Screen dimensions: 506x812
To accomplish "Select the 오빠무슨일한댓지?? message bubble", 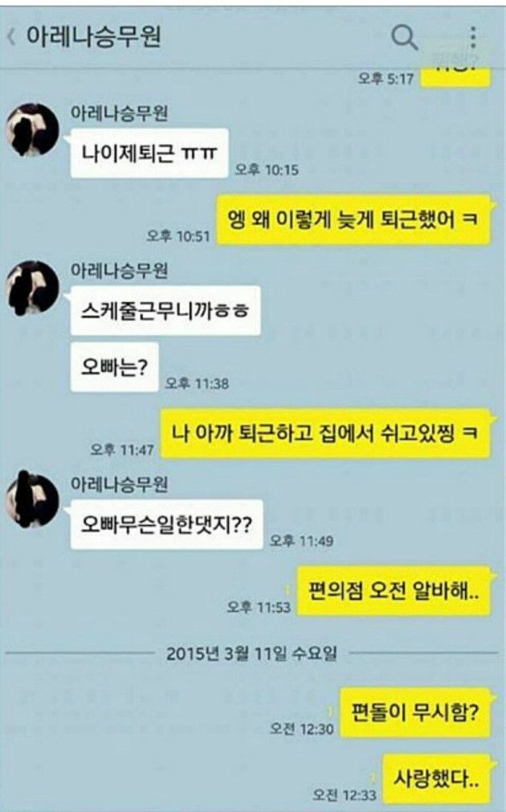I will pyautogui.click(x=166, y=525).
